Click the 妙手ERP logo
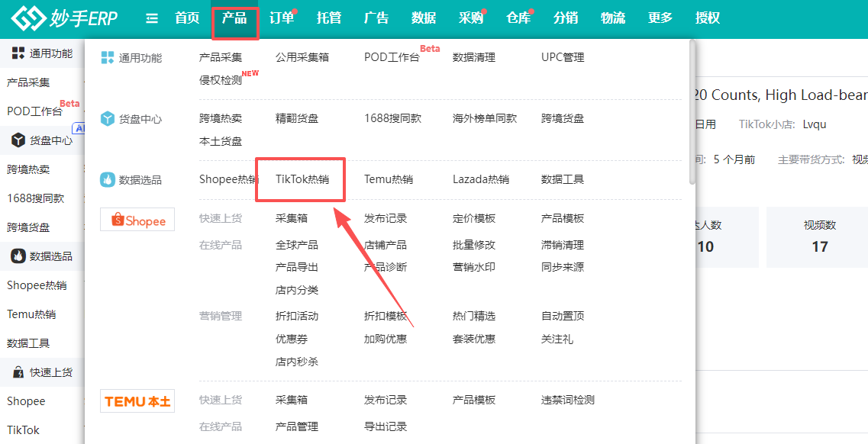The height and width of the screenshot is (444, 868). [64, 18]
